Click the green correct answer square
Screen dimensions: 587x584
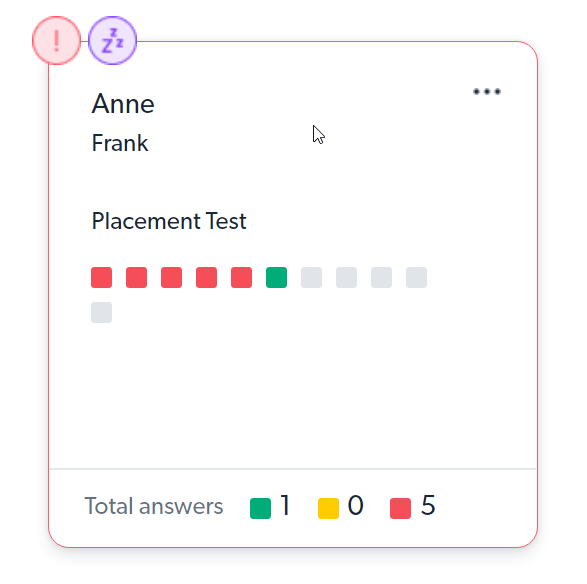point(276,277)
